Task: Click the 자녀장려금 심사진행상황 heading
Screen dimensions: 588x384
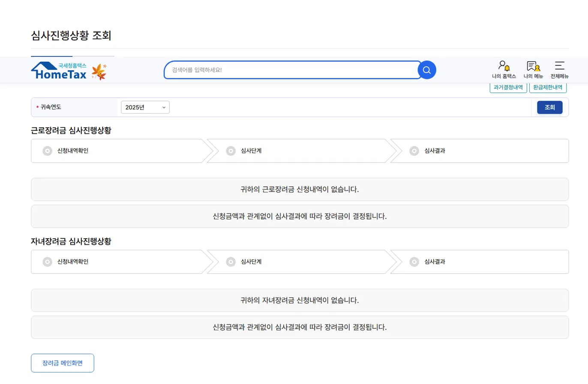Action: click(71, 242)
